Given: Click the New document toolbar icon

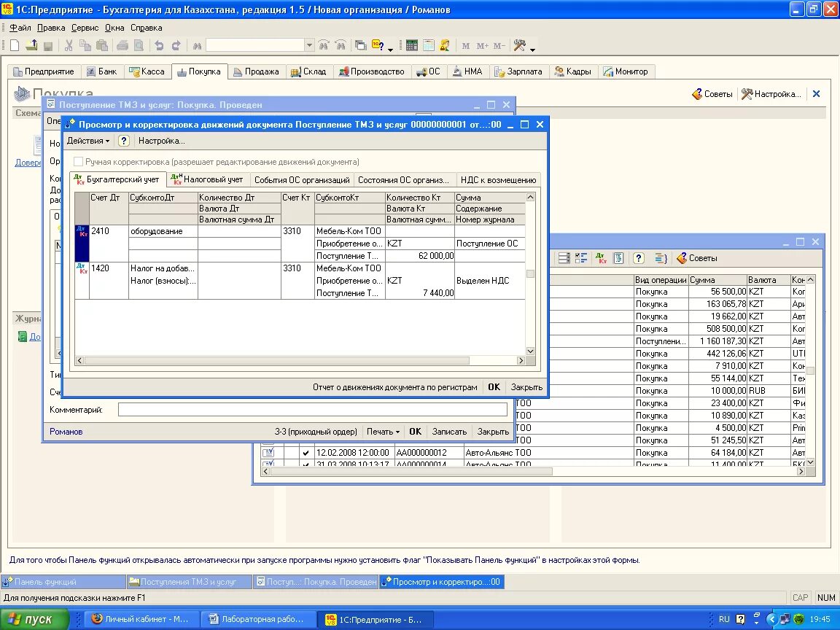Looking at the screenshot, I should [x=15, y=45].
